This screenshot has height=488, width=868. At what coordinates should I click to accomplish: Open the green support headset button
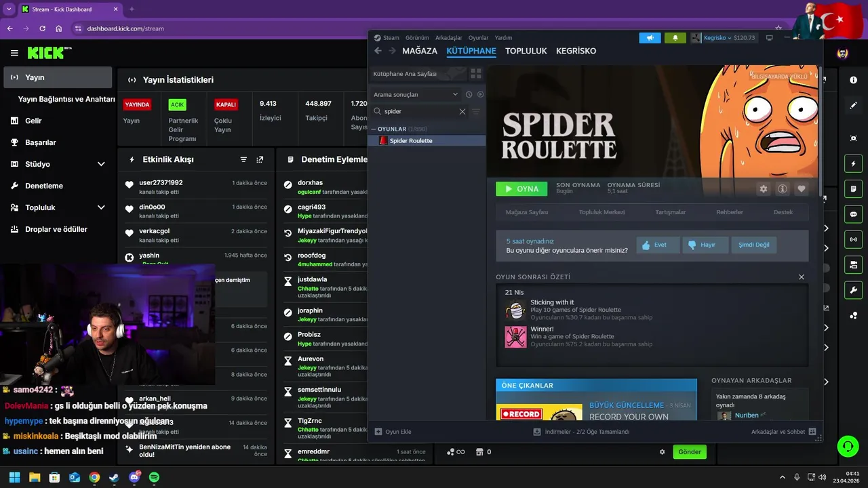pos(848,445)
